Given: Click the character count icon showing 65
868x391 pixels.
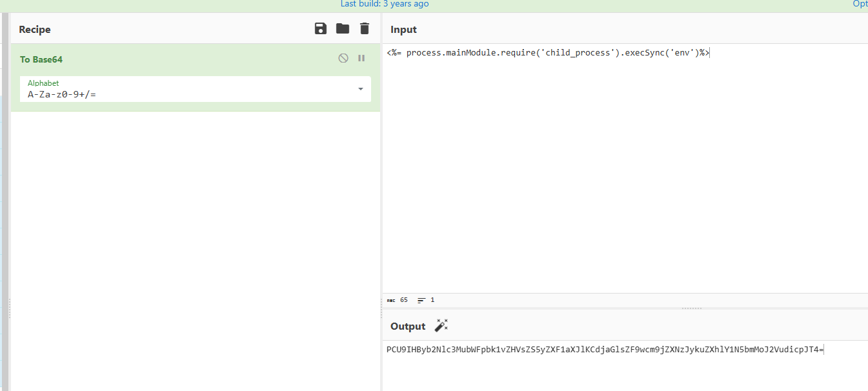Looking at the screenshot, I should point(392,300).
